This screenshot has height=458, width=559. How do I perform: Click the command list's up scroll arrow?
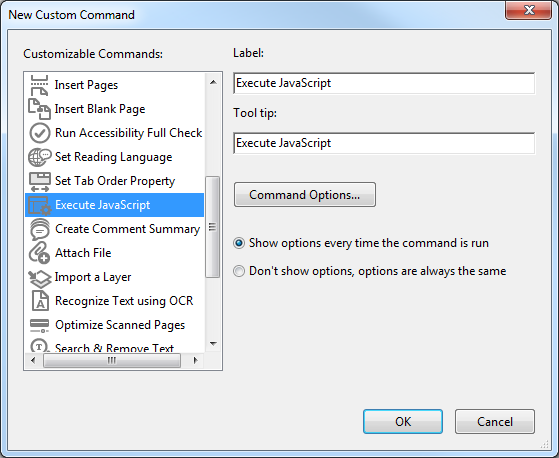coord(213,82)
